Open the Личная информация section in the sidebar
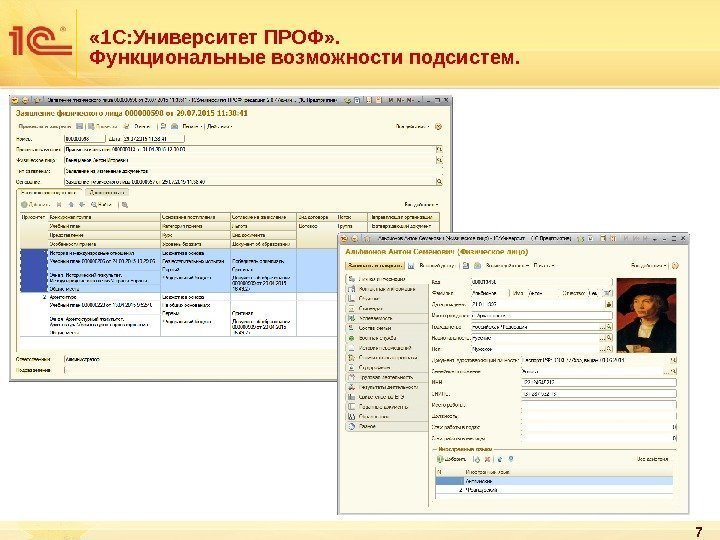The height and width of the screenshot is (540, 720). 387,279
